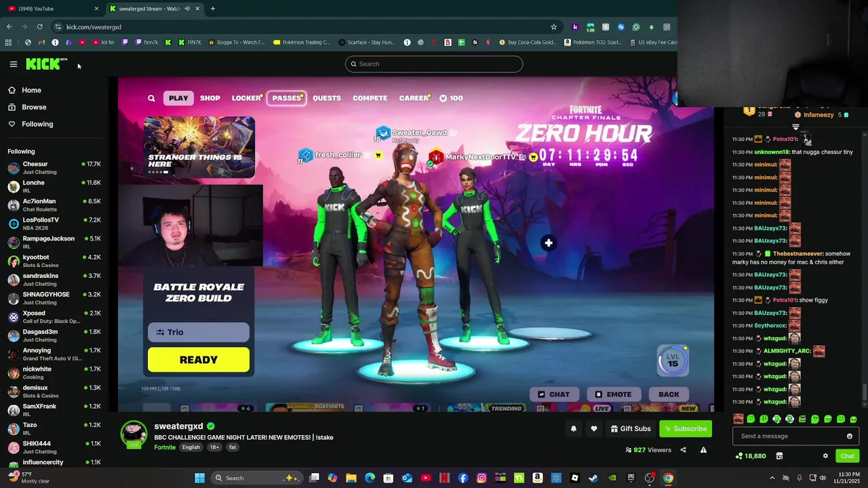Open a new browser tab
The width and height of the screenshot is (868, 488).
[213, 8]
